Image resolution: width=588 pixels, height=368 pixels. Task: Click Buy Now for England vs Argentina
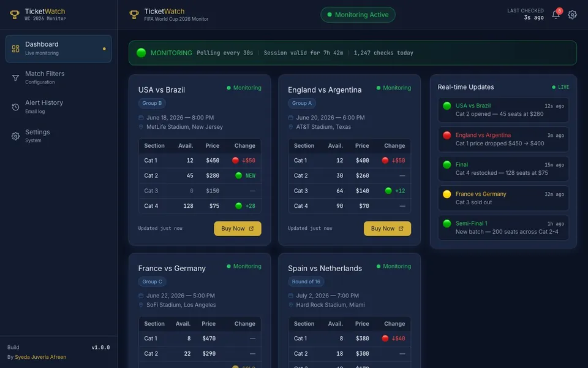tap(387, 228)
